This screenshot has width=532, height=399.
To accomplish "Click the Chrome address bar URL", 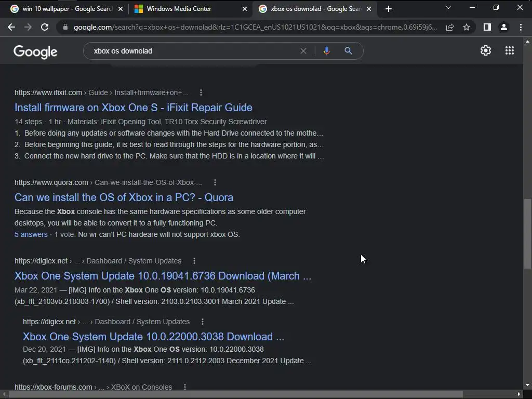I will 255,27.
